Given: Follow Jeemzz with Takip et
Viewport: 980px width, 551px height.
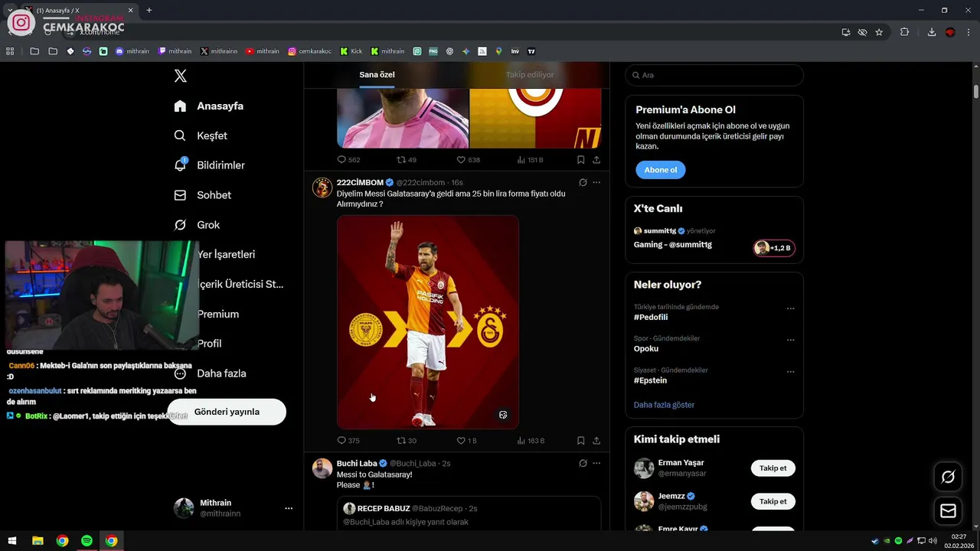Looking at the screenshot, I should point(773,501).
